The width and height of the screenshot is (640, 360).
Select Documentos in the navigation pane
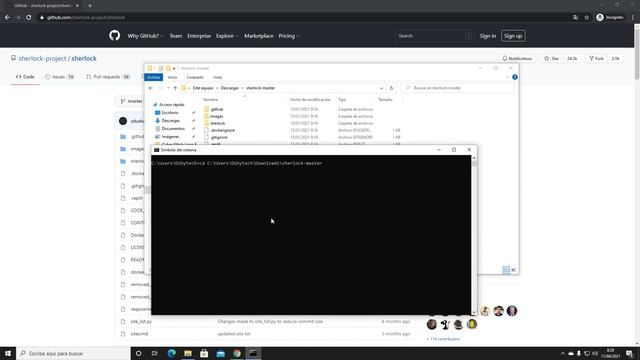click(x=173, y=129)
